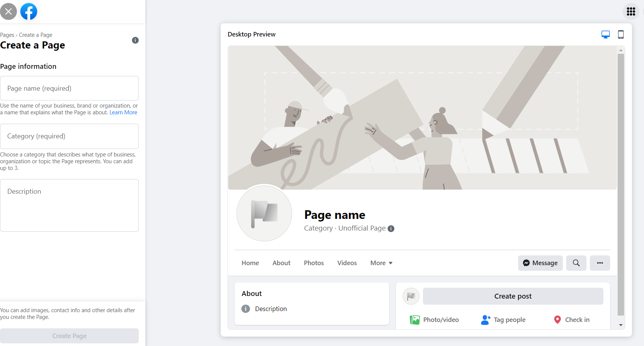The image size is (644, 346).
Task: Click the search magnifier button in preview
Action: coord(576,263)
